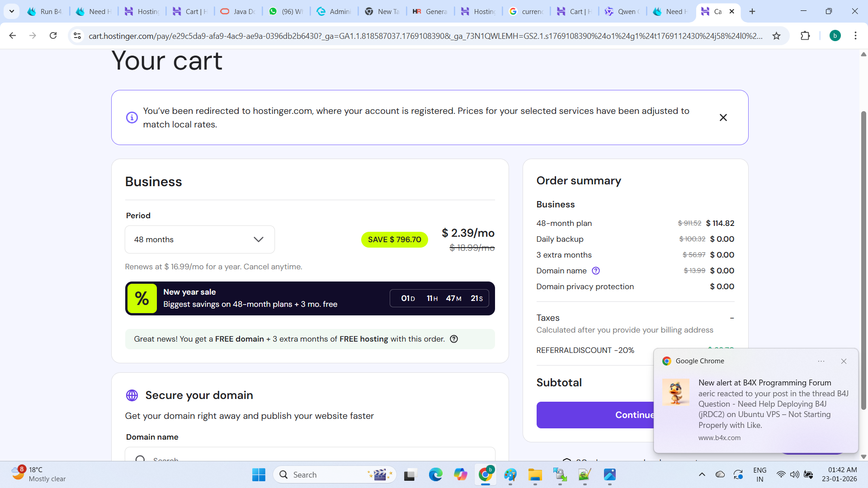Open a new browser tab
Viewport: 868px width, 488px height.
click(752, 11)
